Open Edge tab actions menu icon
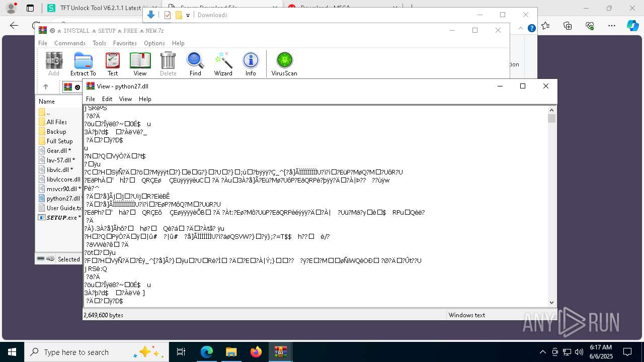Viewport: 644px width, 362px height. 30,8
